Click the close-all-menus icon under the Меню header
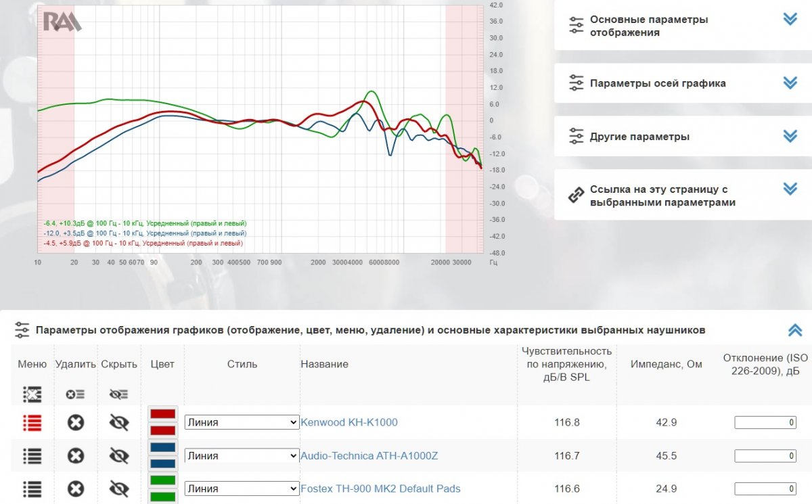 click(x=32, y=394)
